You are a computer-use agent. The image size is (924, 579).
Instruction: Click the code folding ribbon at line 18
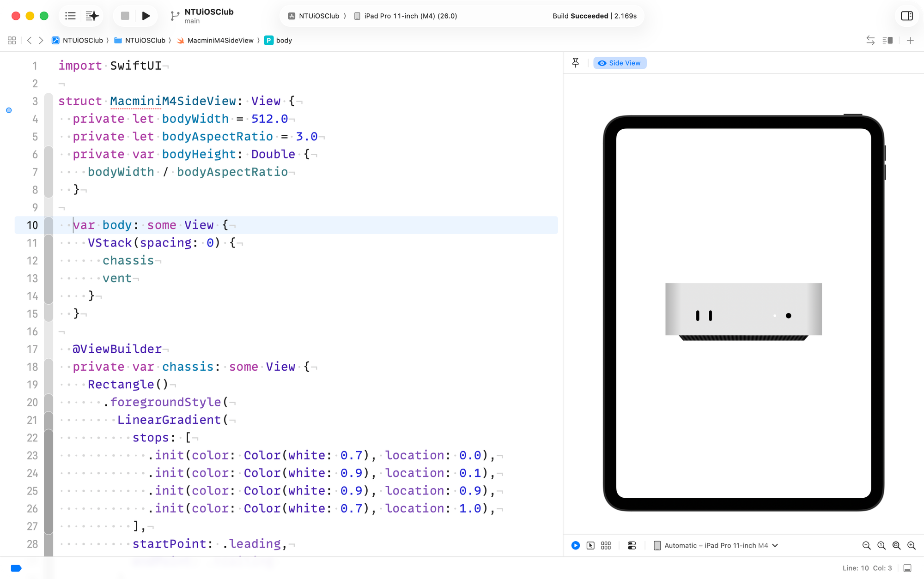pyautogui.click(x=49, y=367)
